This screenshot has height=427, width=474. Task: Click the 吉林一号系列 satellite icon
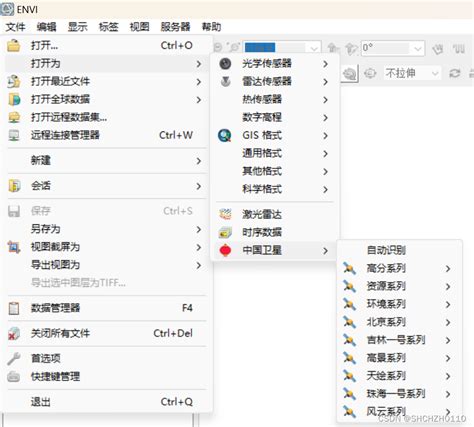click(349, 340)
